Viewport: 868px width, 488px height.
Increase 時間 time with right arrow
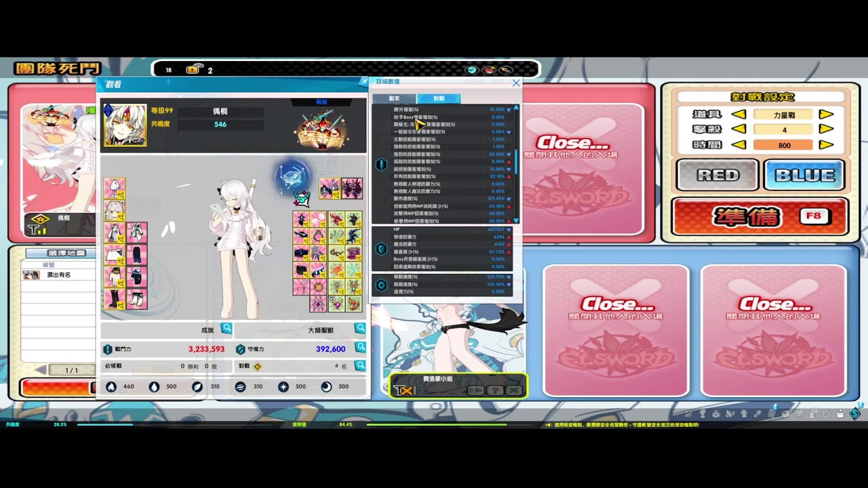pyautogui.click(x=825, y=144)
